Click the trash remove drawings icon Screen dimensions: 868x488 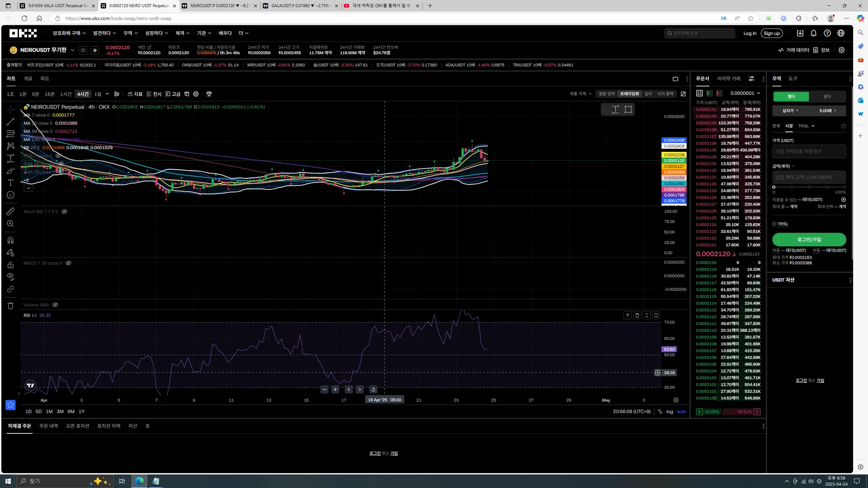pyautogui.click(x=10, y=306)
